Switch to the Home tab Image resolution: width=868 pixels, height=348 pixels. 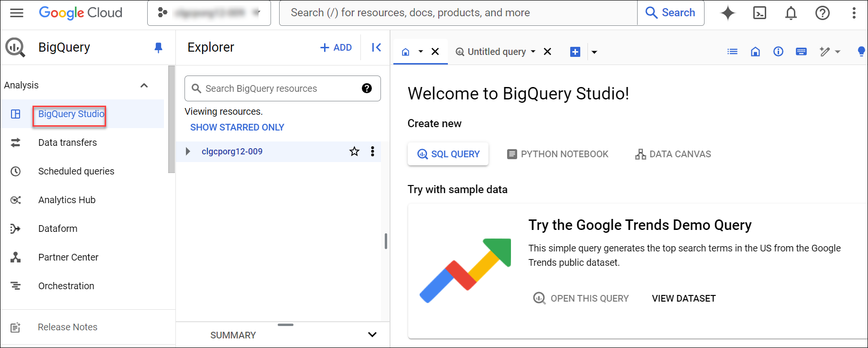coord(405,52)
